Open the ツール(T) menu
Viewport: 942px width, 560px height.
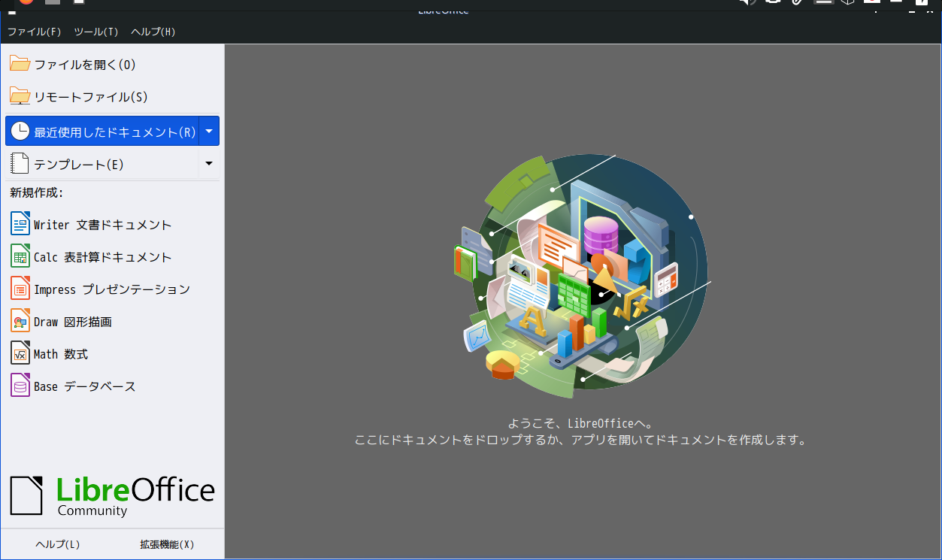point(96,32)
